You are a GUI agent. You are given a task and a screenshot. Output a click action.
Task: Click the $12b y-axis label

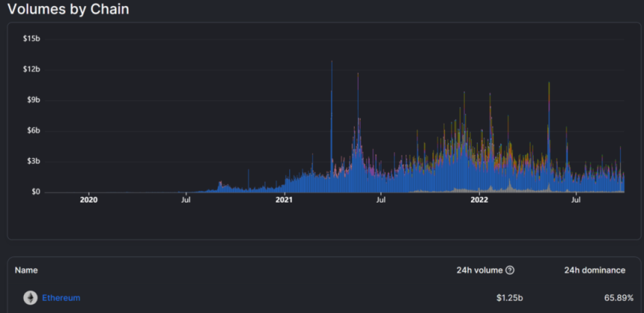[31, 69]
